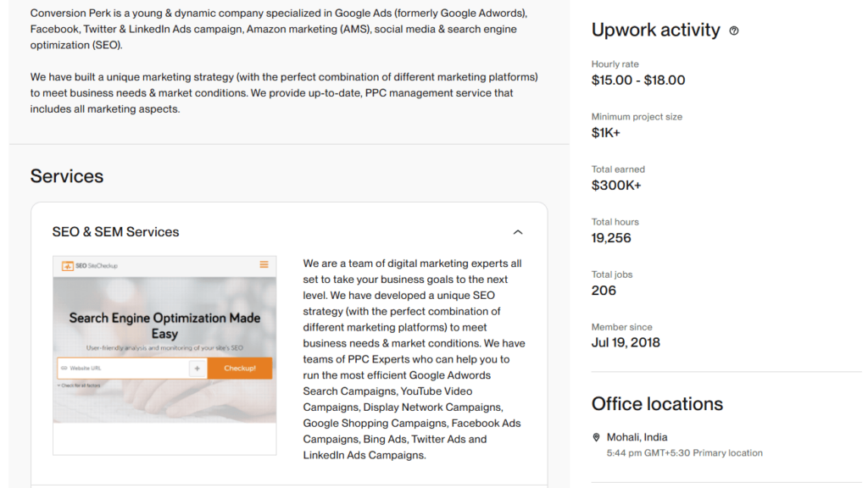The height and width of the screenshot is (488, 868).
Task: Click the 'Conversion Perk is a young' paragraph
Action: coord(279,29)
